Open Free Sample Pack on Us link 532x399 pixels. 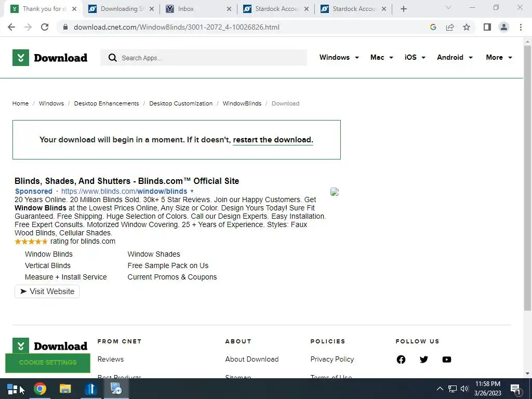pos(168,265)
